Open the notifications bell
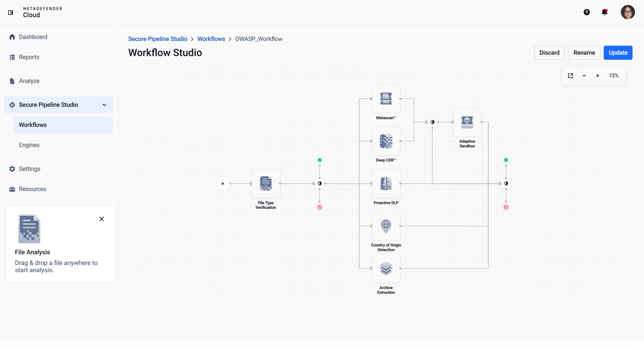644x350 pixels. (604, 12)
